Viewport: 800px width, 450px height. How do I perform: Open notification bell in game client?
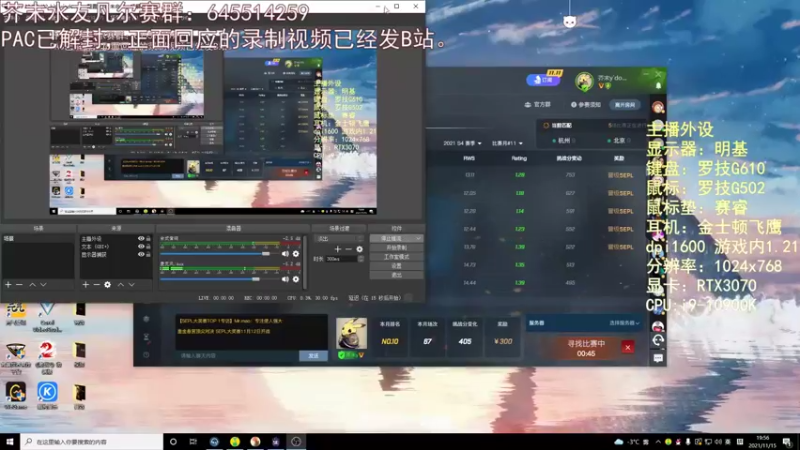point(658,86)
